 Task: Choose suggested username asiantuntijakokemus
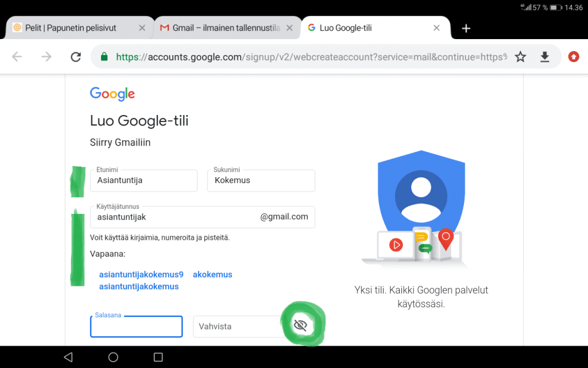point(139,286)
